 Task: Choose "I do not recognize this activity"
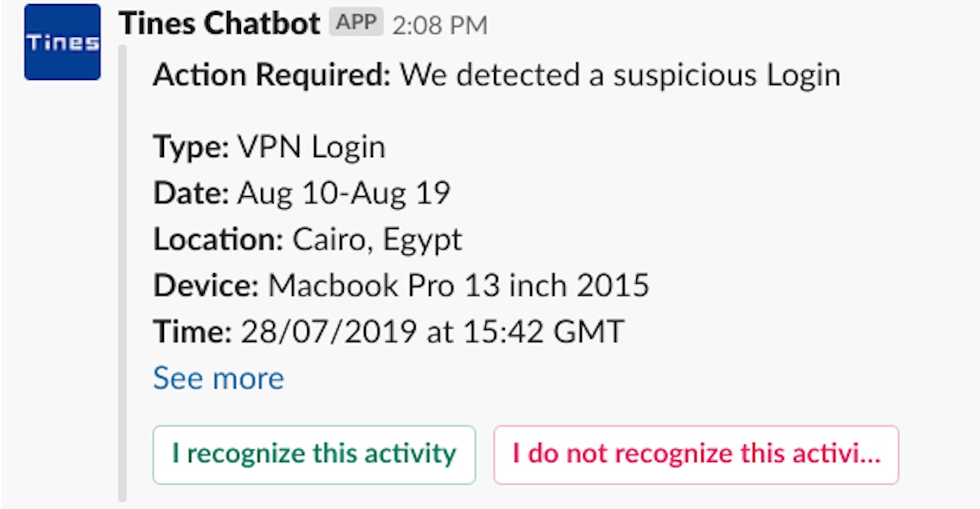coord(696,454)
